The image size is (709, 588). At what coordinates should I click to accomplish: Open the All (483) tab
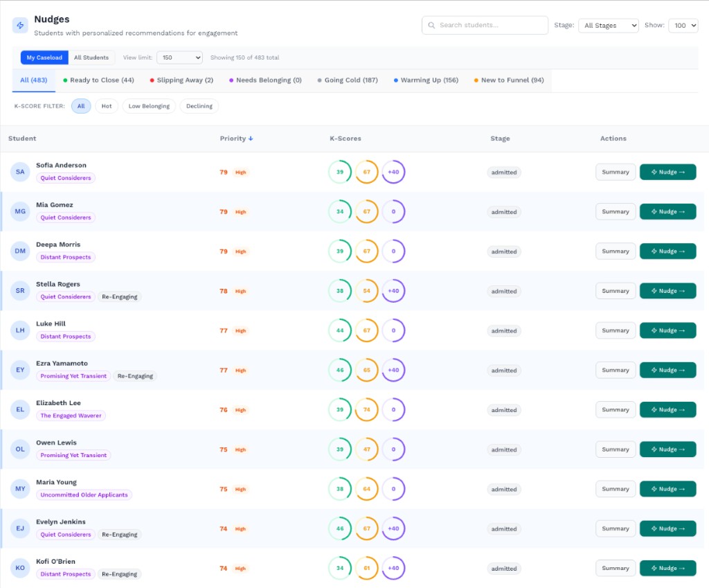[33, 80]
